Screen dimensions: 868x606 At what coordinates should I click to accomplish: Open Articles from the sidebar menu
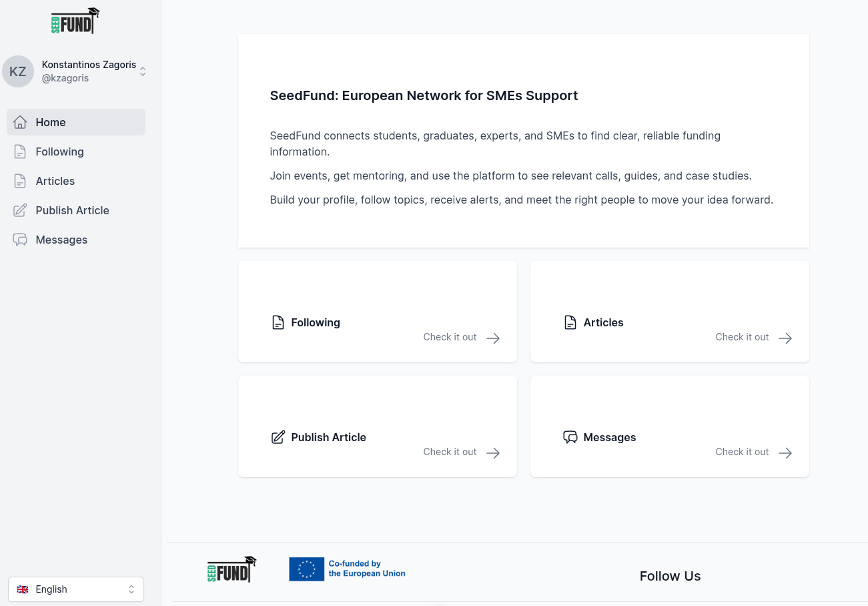pos(76,181)
